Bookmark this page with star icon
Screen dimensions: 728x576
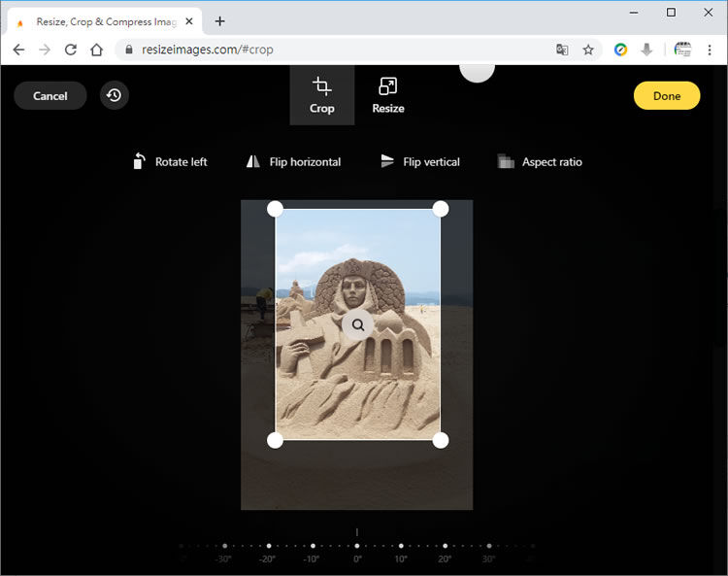(588, 50)
